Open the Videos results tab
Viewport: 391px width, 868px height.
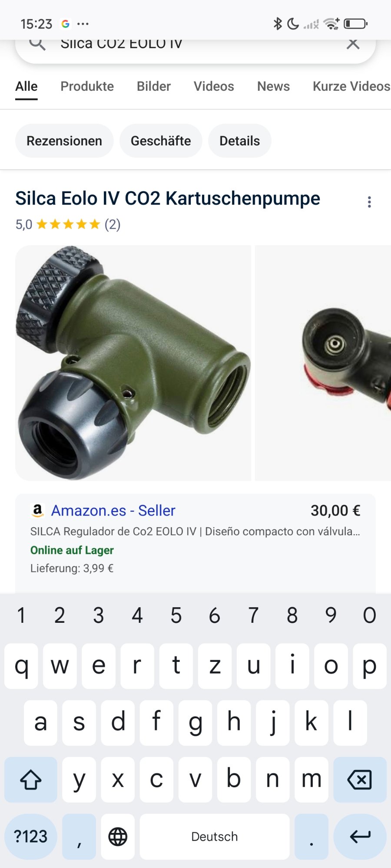click(214, 86)
